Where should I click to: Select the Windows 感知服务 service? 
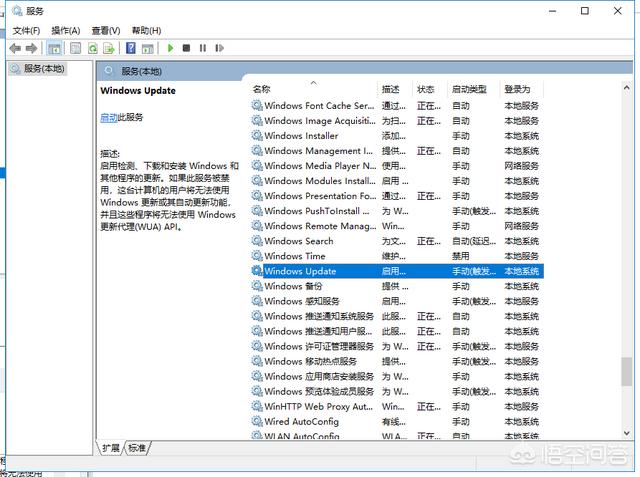click(397, 301)
